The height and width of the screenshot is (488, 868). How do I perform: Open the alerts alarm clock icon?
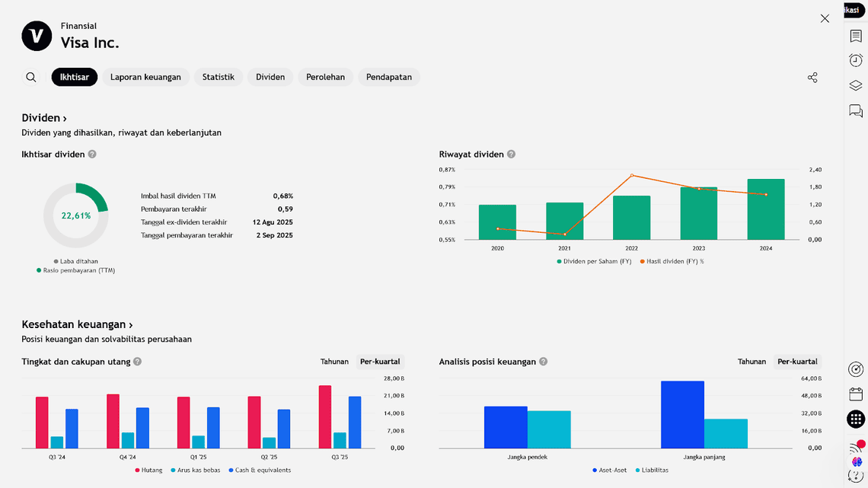tap(856, 61)
